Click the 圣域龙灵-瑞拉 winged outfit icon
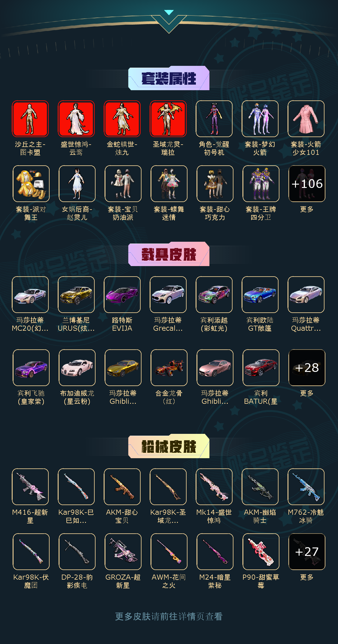 coord(168,119)
